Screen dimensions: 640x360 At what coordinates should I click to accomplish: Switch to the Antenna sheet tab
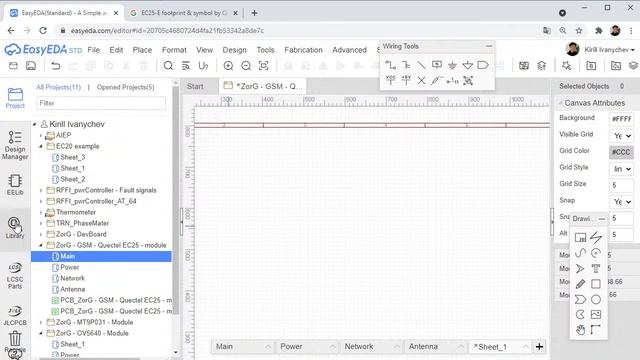point(436,347)
